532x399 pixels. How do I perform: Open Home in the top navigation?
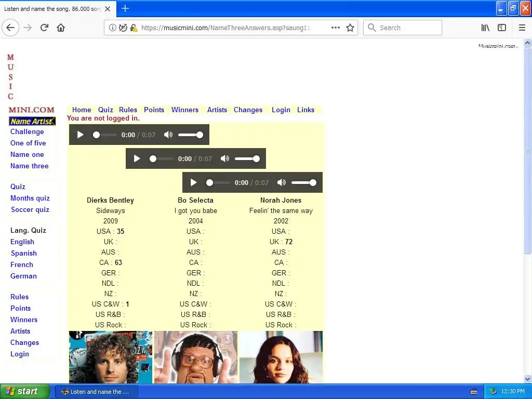[x=82, y=110]
